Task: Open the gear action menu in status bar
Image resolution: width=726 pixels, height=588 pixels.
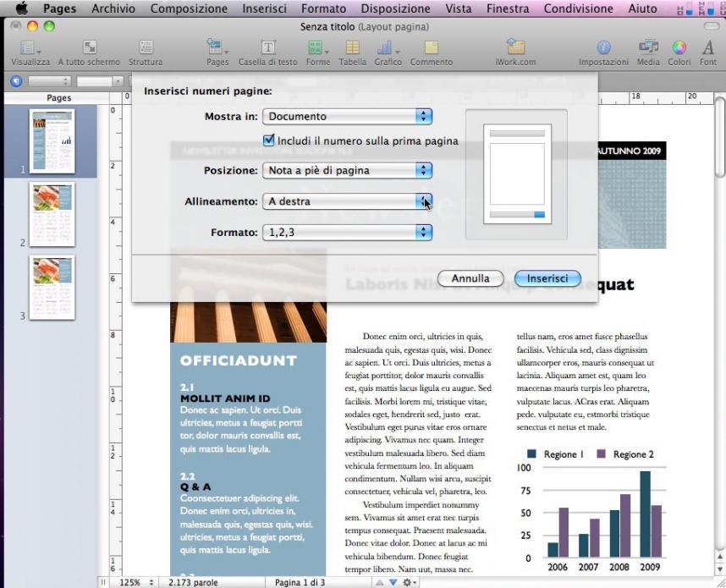Action: (410, 582)
